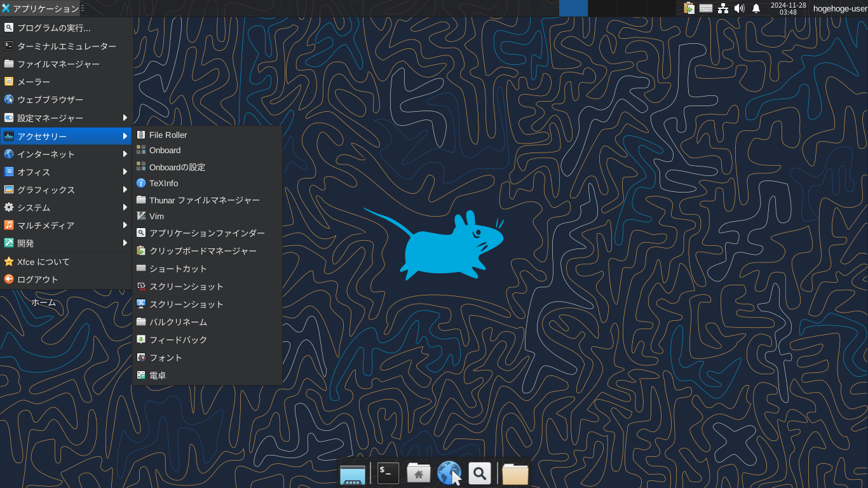Click the clock showing 2024-11-28 03:48
This screenshot has width=868, height=488.
pos(788,8)
